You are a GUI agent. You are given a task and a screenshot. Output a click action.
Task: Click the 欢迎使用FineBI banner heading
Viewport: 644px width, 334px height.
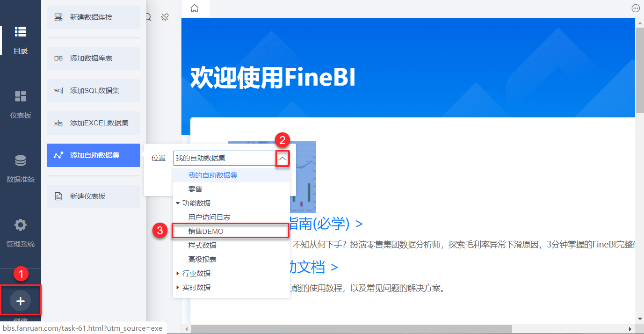pyautogui.click(x=273, y=78)
